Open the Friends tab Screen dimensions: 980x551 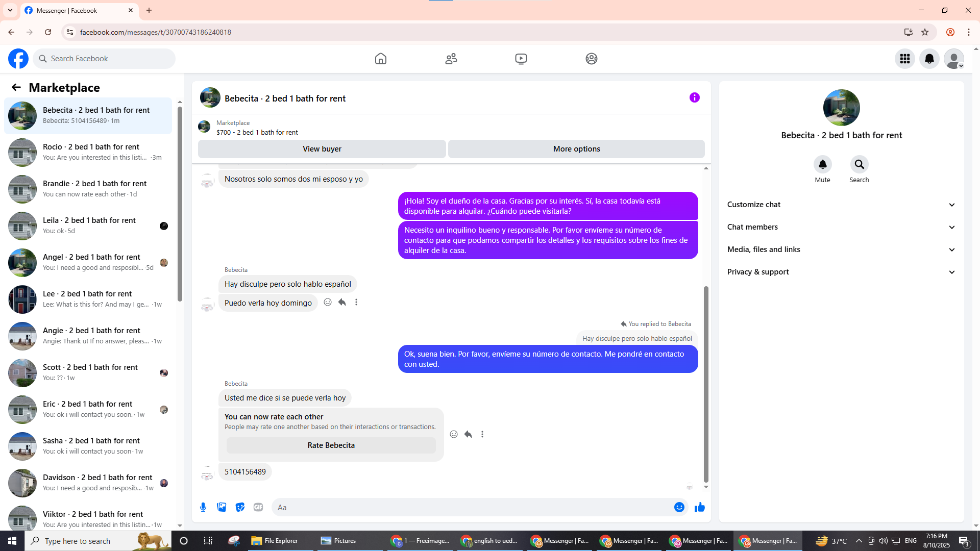click(451, 59)
